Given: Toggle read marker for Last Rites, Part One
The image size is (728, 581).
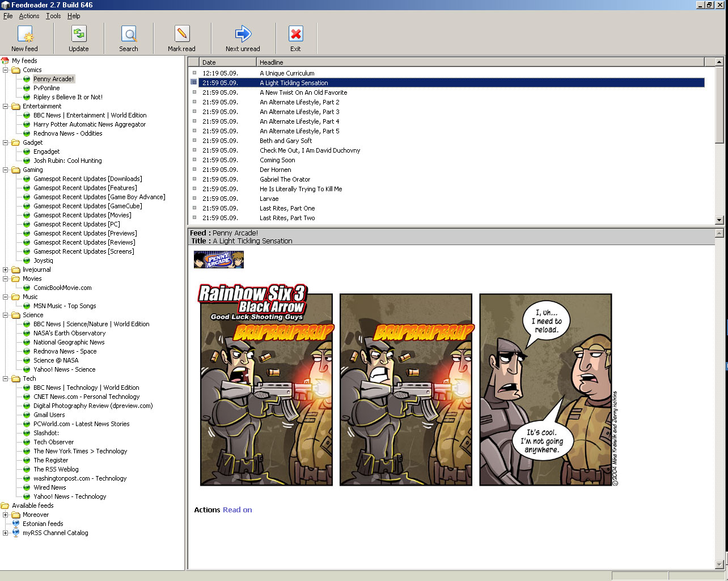Looking at the screenshot, I should 194,208.
